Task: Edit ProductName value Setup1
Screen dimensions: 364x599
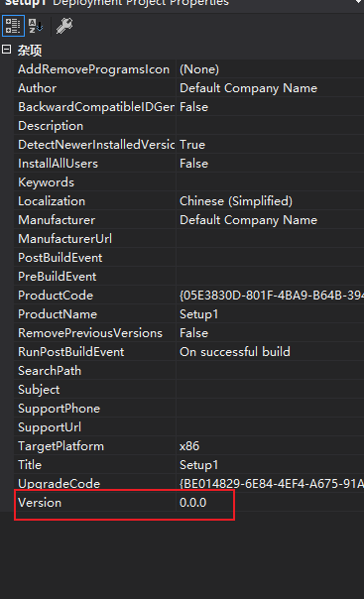Action: pyautogui.click(x=199, y=314)
